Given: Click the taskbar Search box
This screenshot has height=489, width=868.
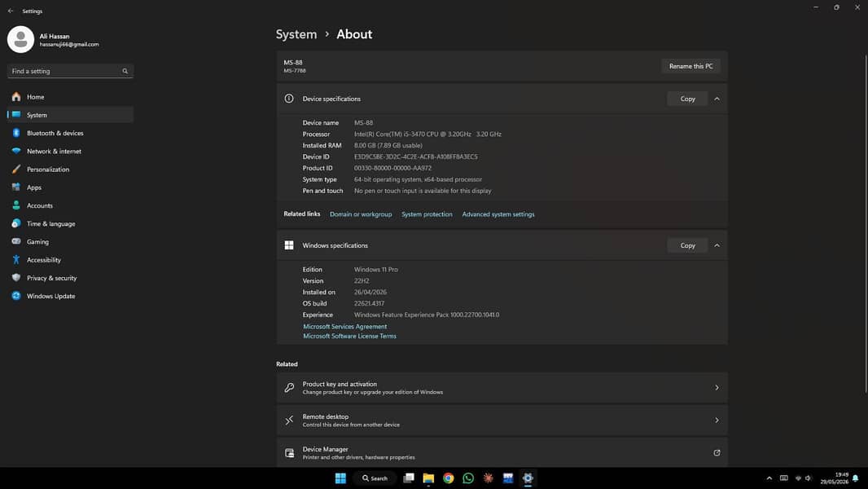Looking at the screenshot, I should click(375, 478).
